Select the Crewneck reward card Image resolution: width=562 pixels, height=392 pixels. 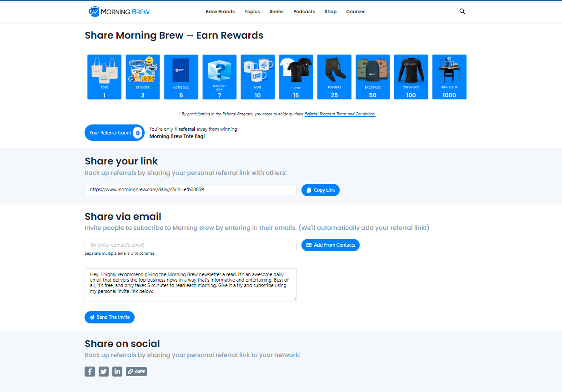tap(411, 77)
